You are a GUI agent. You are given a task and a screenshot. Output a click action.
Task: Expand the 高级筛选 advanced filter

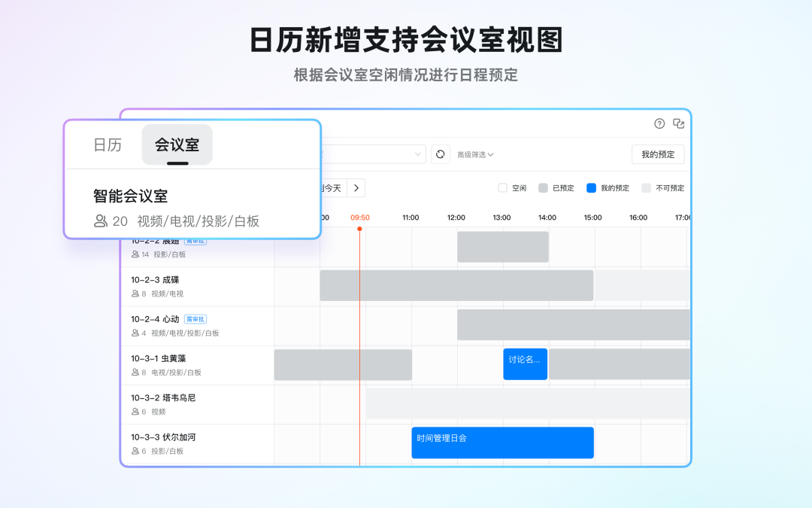pyautogui.click(x=475, y=155)
